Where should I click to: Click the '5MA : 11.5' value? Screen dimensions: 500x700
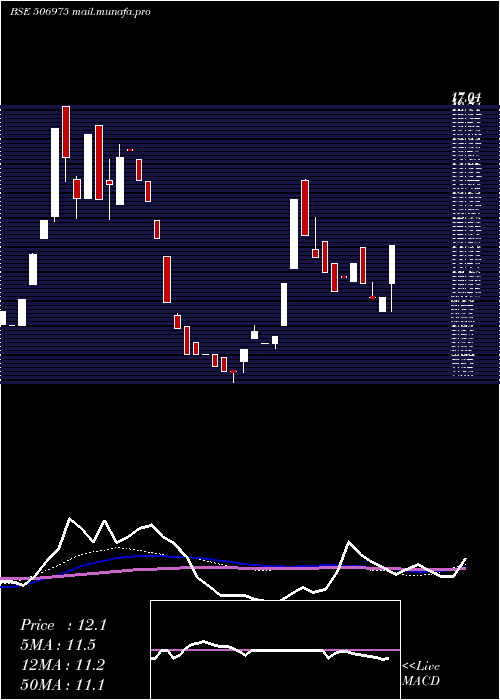pos(58,645)
